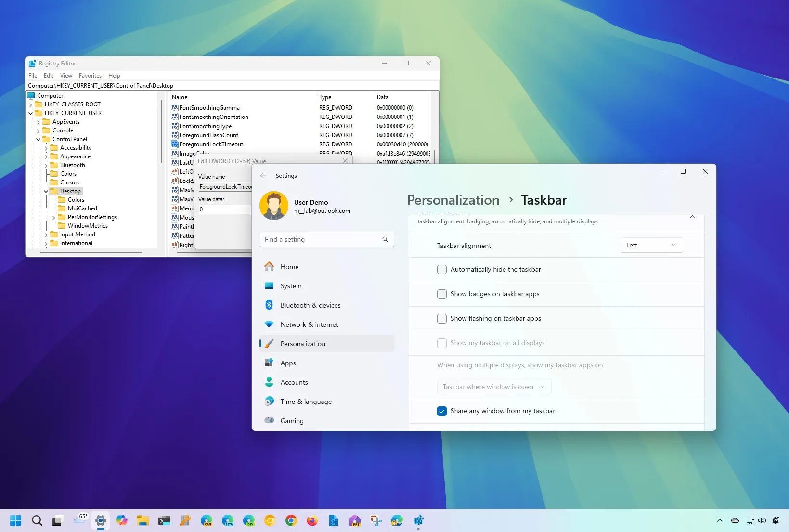This screenshot has height=532, width=789.
Task: Select Gaming in the Settings sidebar
Action: pyautogui.click(x=291, y=420)
